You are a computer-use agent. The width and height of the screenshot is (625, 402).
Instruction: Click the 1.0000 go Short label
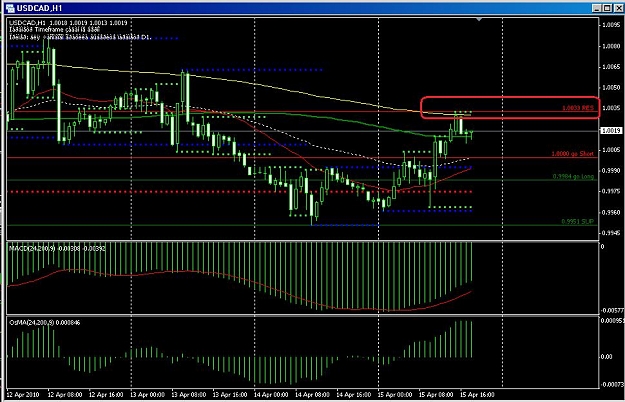[x=572, y=154]
